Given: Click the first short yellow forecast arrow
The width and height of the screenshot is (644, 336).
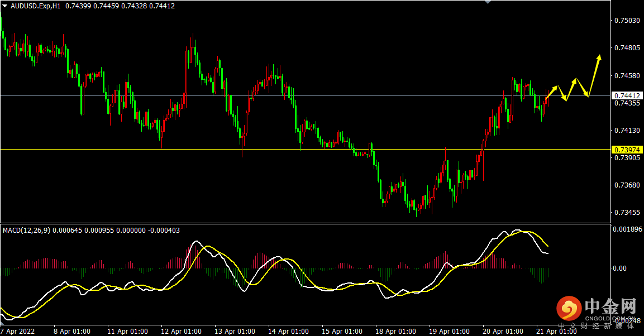Looking at the screenshot, I should [x=551, y=93].
